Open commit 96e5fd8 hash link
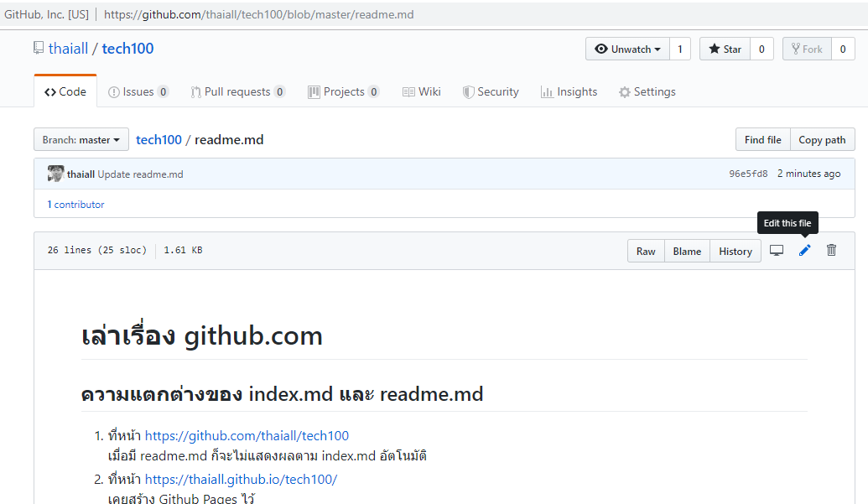868x504 pixels. point(748,174)
